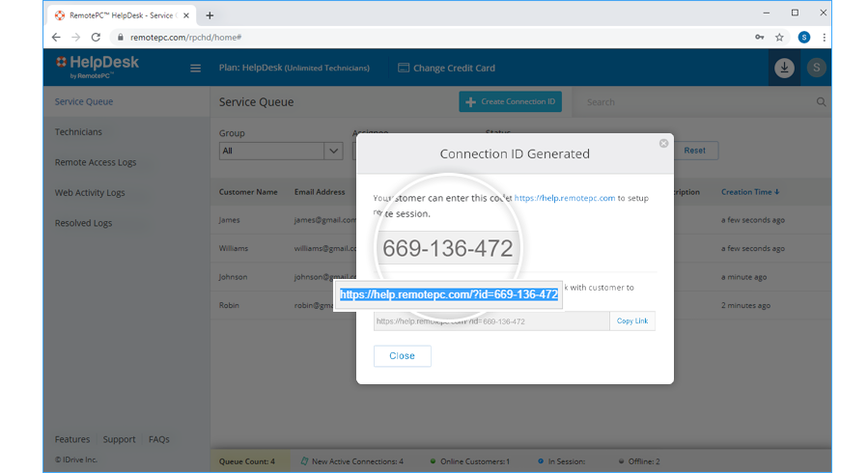868x473 pixels.
Task: Go to Remote Access Logs
Action: pyautogui.click(x=96, y=162)
